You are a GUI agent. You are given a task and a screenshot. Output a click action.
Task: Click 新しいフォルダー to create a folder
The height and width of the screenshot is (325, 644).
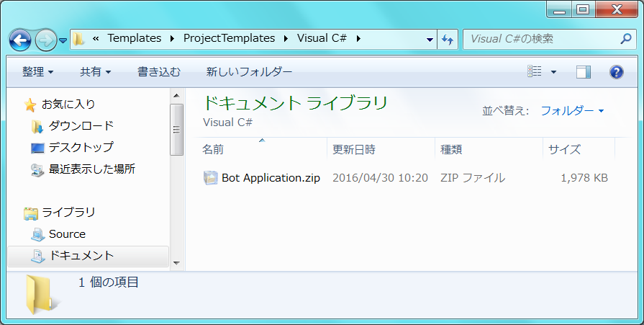point(249,72)
